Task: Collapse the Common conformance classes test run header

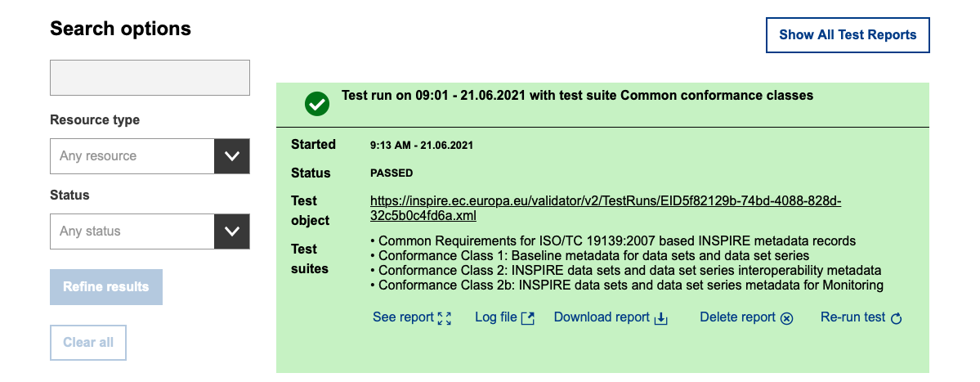Action: (x=577, y=96)
